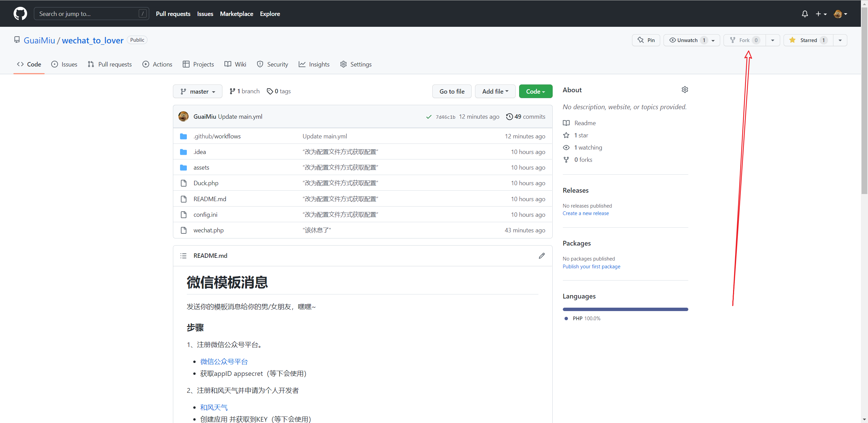The height and width of the screenshot is (423, 868).
Task: Switch to the repository Pull requests tab
Action: click(x=110, y=64)
